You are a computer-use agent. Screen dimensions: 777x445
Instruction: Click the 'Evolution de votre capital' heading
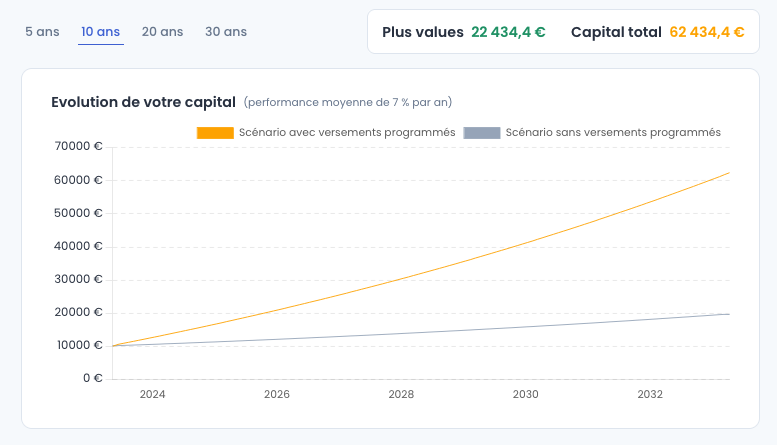point(143,102)
